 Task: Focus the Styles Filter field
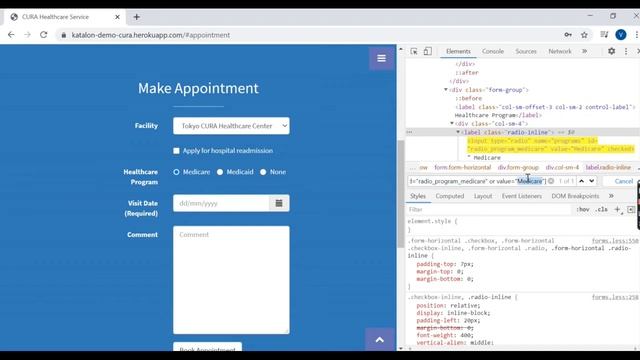coord(489,209)
